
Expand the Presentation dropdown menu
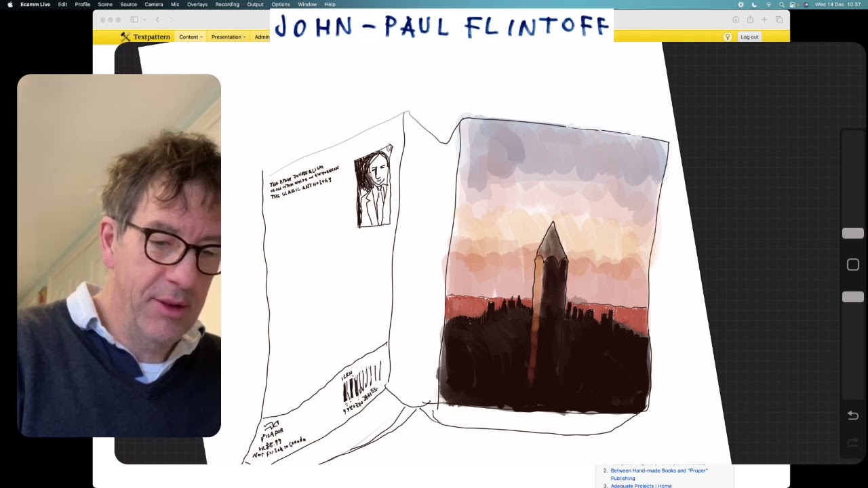click(229, 37)
